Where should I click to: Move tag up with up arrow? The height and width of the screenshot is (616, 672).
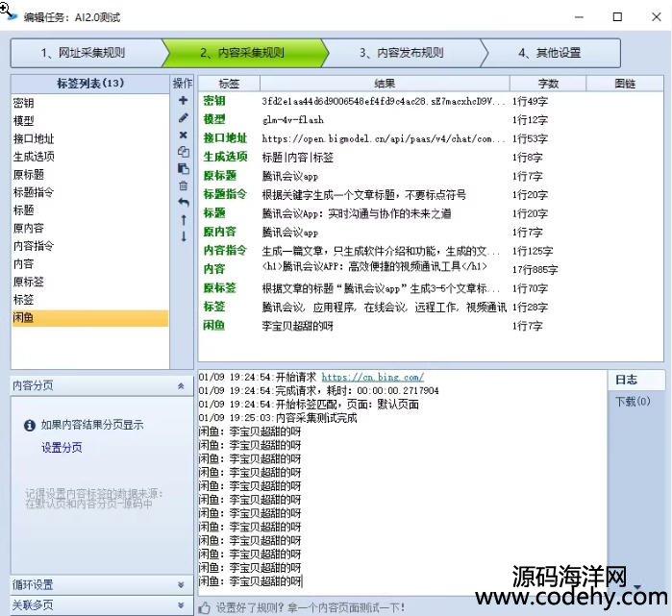coord(184,220)
